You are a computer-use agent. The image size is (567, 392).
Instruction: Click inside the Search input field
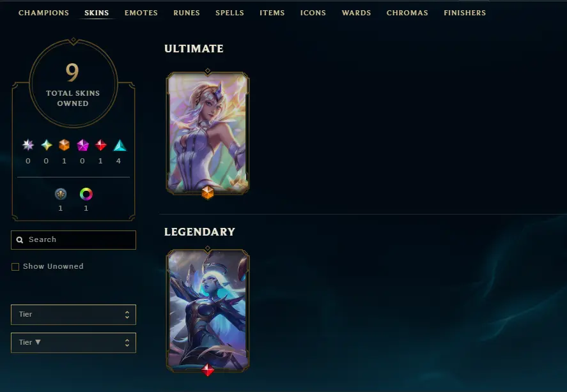74,240
